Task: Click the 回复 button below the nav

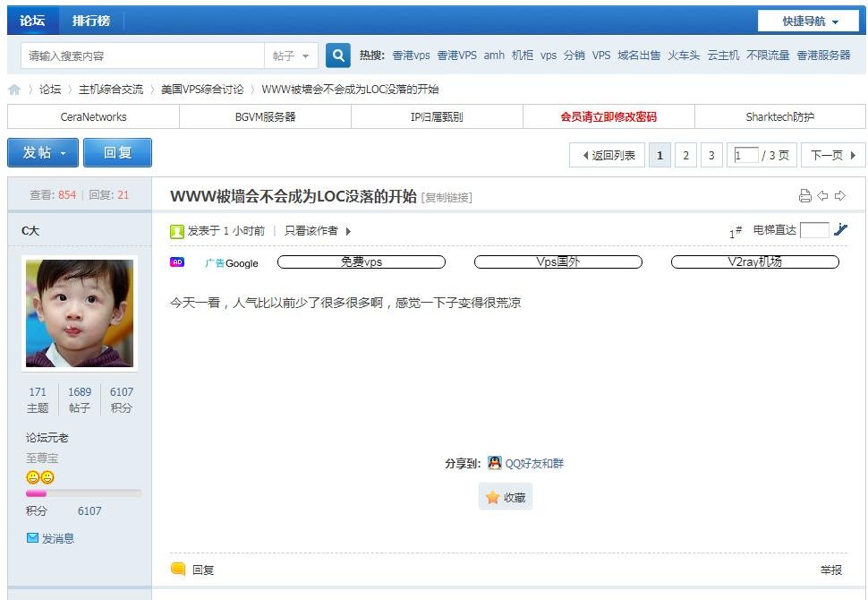Action: pyautogui.click(x=117, y=153)
